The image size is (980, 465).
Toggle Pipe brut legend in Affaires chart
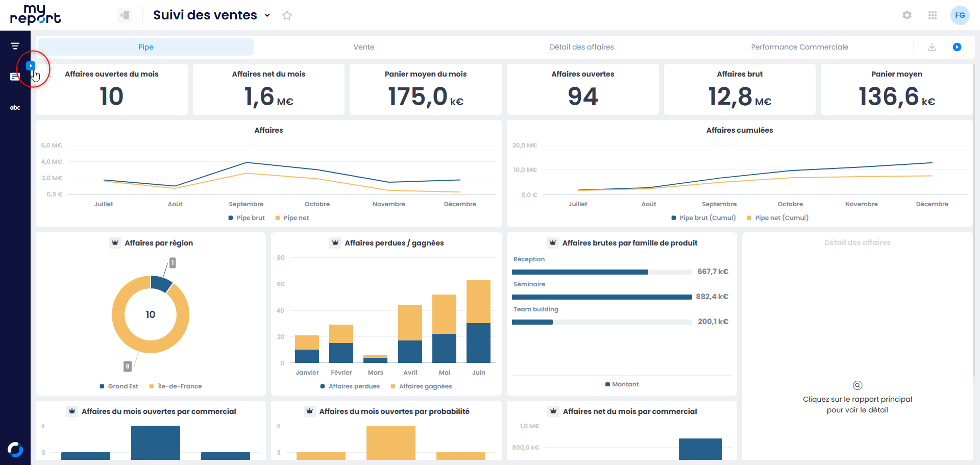[x=247, y=218]
